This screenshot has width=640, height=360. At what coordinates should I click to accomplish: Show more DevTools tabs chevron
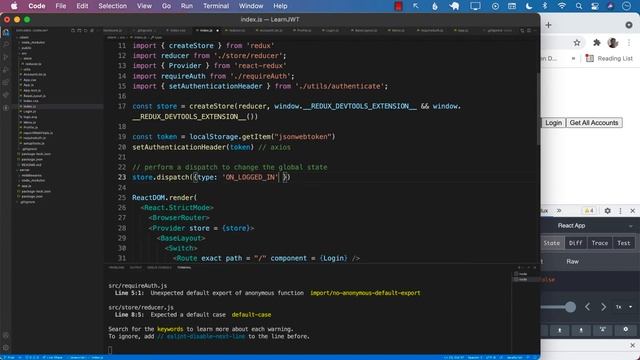559,211
